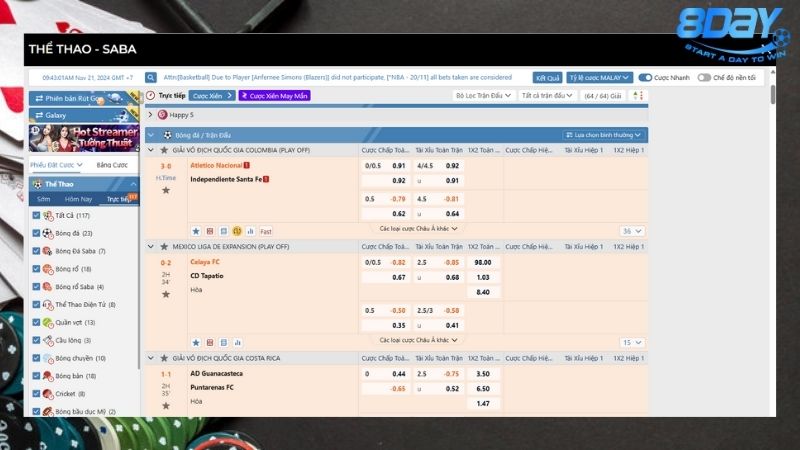The width and height of the screenshot is (800, 450).
Task: Favorite the Costa Rica league star
Action: click(x=164, y=358)
